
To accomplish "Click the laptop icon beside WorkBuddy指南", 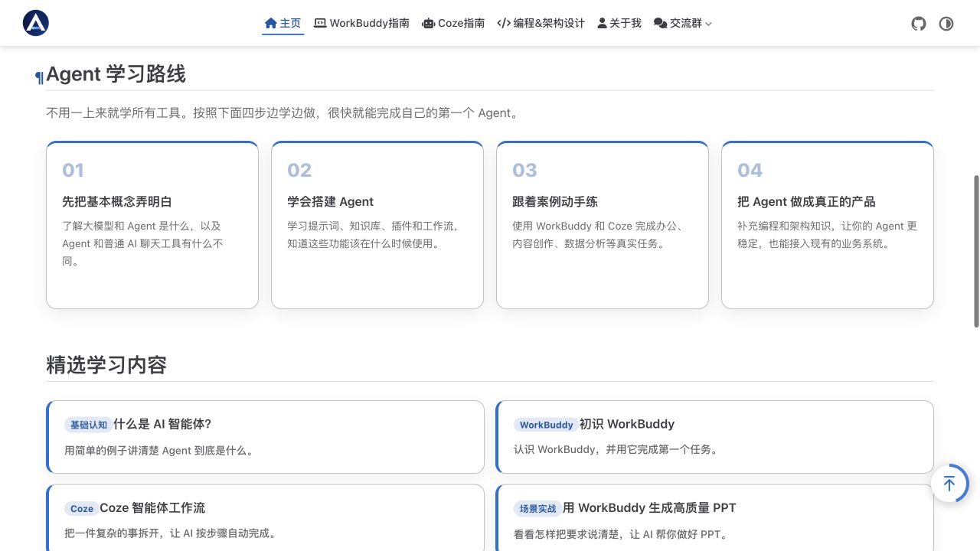I will [x=320, y=24].
